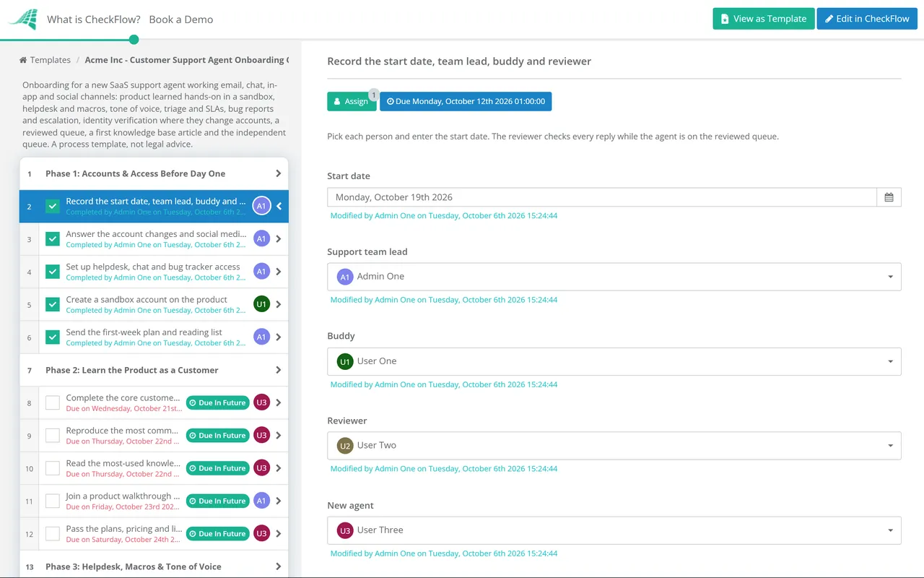Click the CheckFlow logo icon
The width and height of the screenshot is (924, 578).
pos(22,20)
